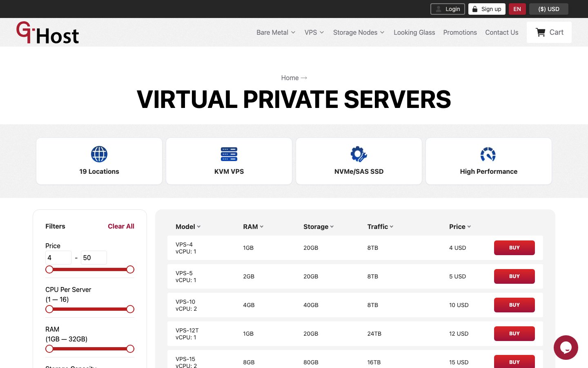Open Looking Glass page
Image resolution: width=588 pixels, height=368 pixels.
click(414, 32)
